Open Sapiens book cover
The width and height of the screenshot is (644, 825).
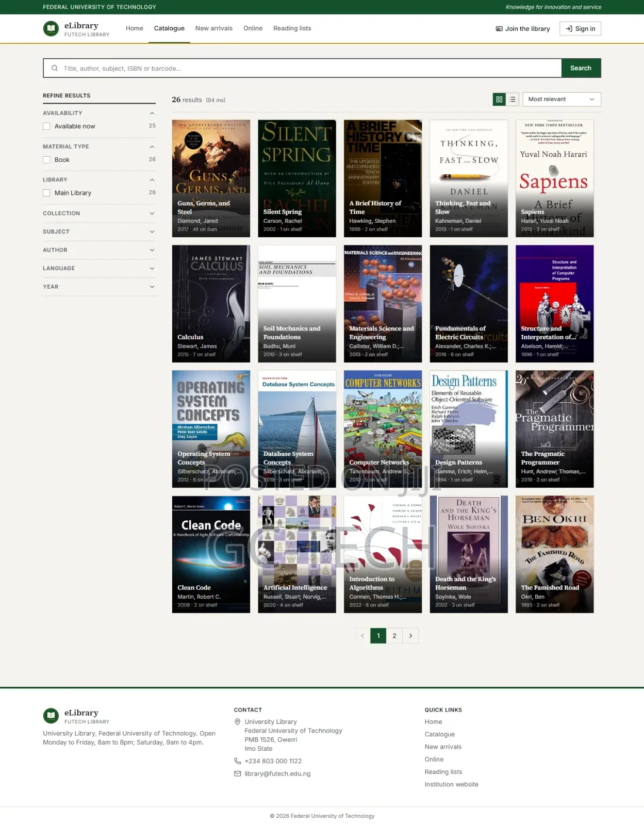[x=555, y=178]
